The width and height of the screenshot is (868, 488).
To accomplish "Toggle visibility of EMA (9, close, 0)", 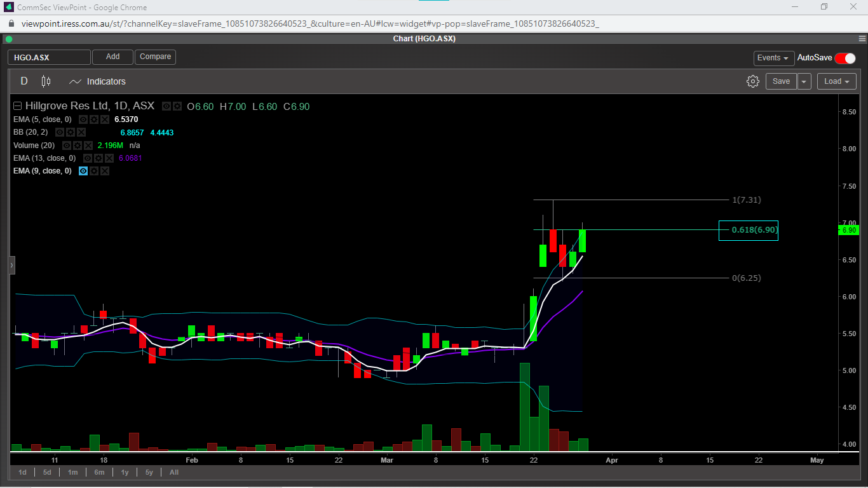I will [83, 171].
